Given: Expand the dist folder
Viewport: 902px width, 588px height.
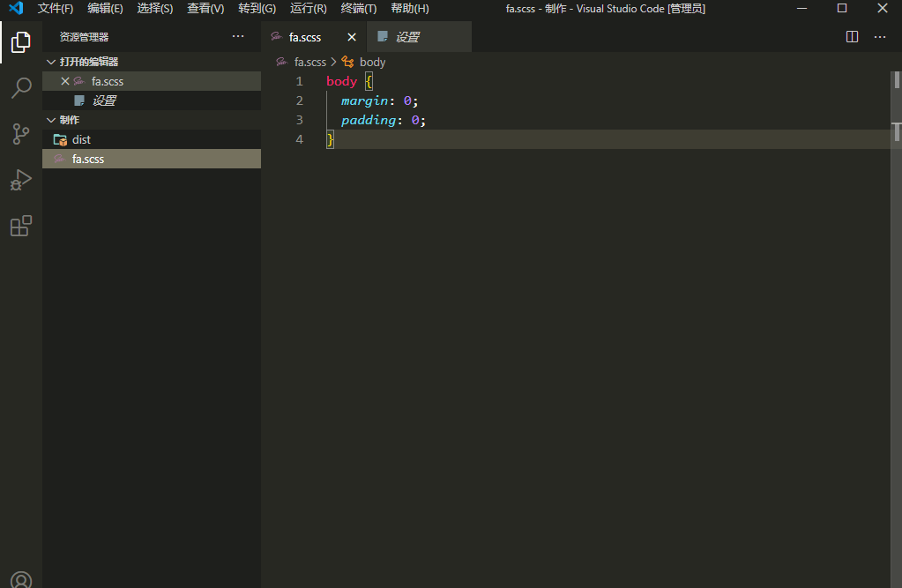Looking at the screenshot, I should pos(152,140).
